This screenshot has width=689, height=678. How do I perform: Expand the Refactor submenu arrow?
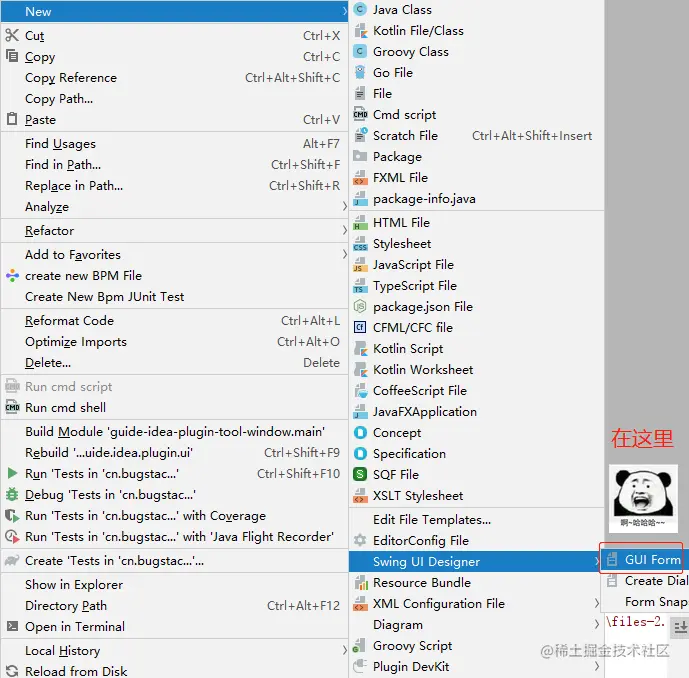[344, 230]
